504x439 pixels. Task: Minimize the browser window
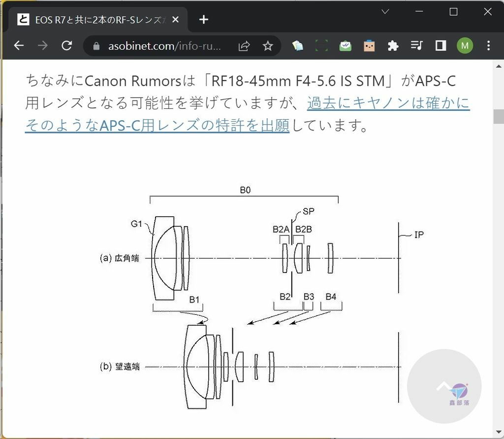click(419, 12)
